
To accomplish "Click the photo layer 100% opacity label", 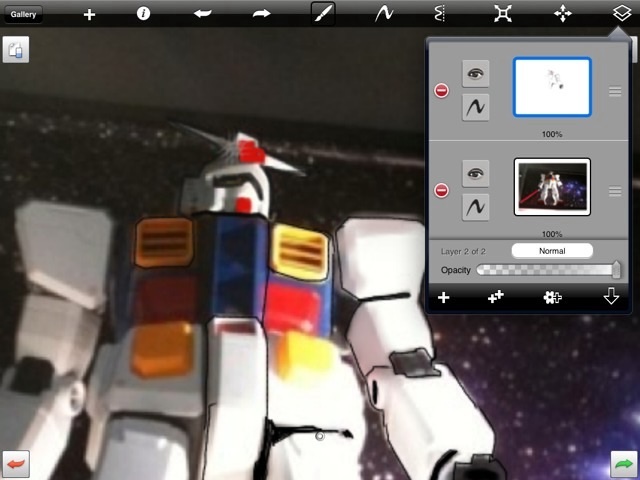I will tap(552, 234).
